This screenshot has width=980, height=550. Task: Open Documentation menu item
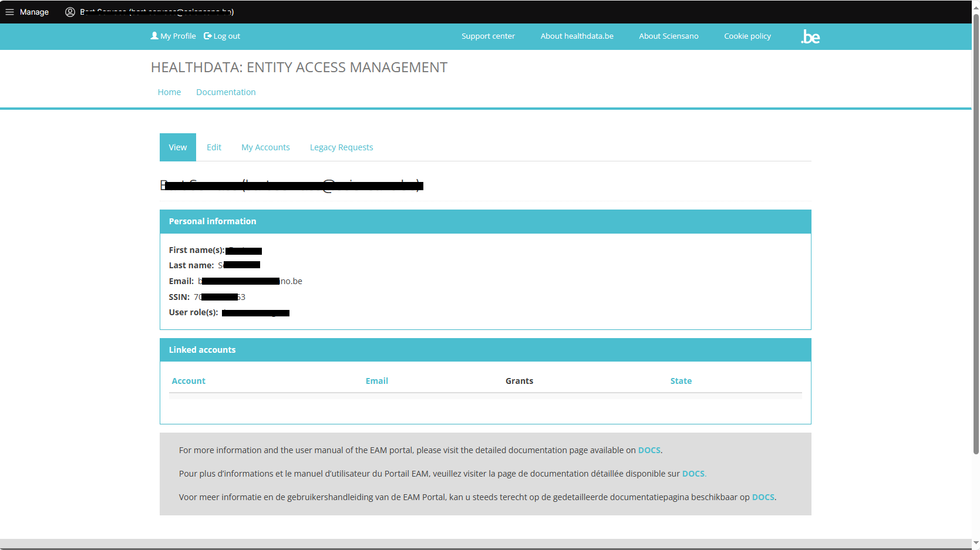pos(225,92)
